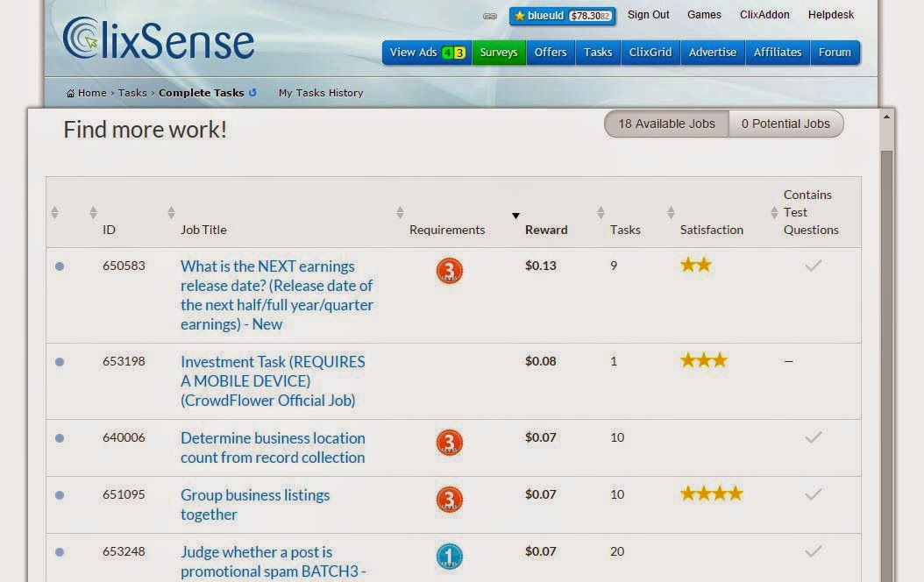Click level 3 badge for job 650583

coord(449,270)
